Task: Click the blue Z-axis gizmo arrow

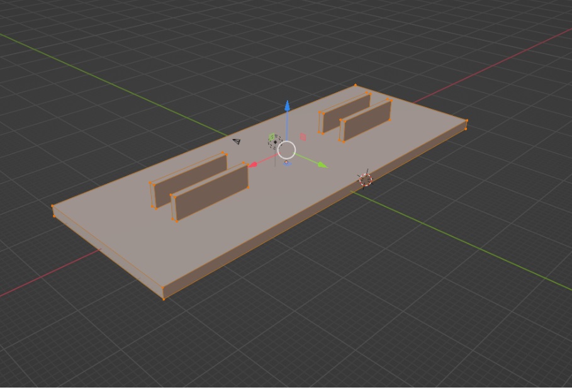Action: tap(287, 106)
